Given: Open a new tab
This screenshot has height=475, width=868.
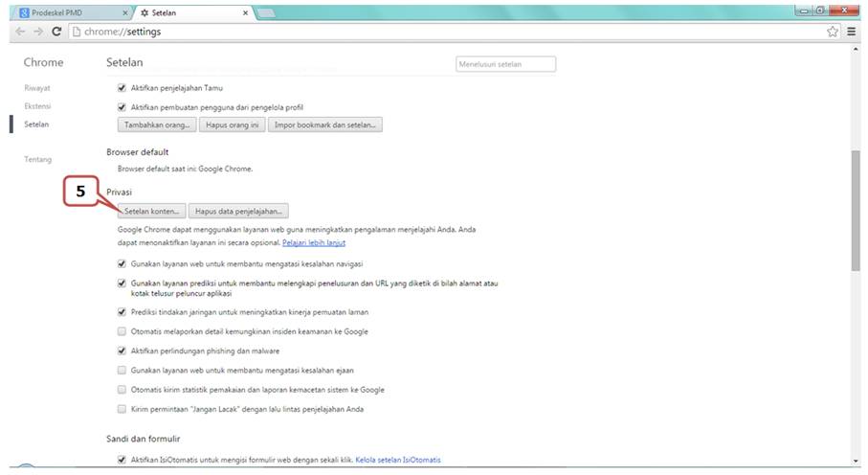Looking at the screenshot, I should click(x=266, y=12).
